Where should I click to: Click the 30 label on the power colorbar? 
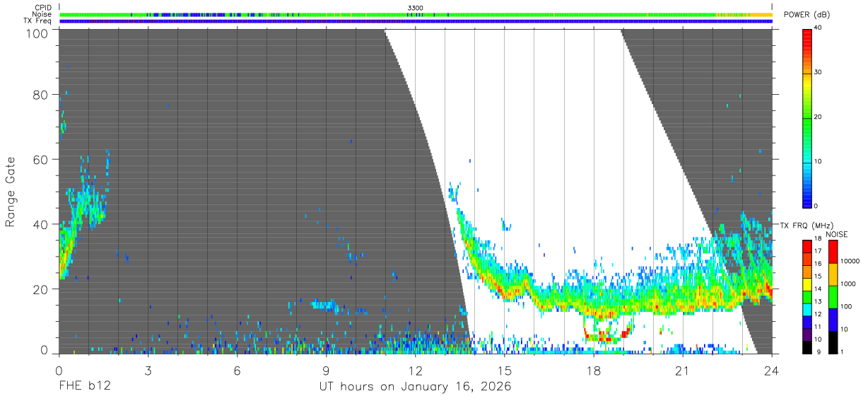819,73
